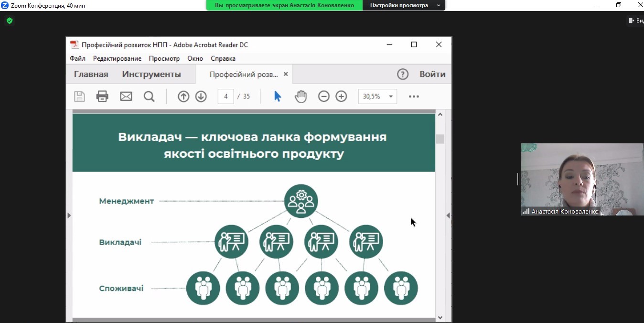The width and height of the screenshot is (644, 323).
Task: Click the envelope email icon
Action: [126, 97]
